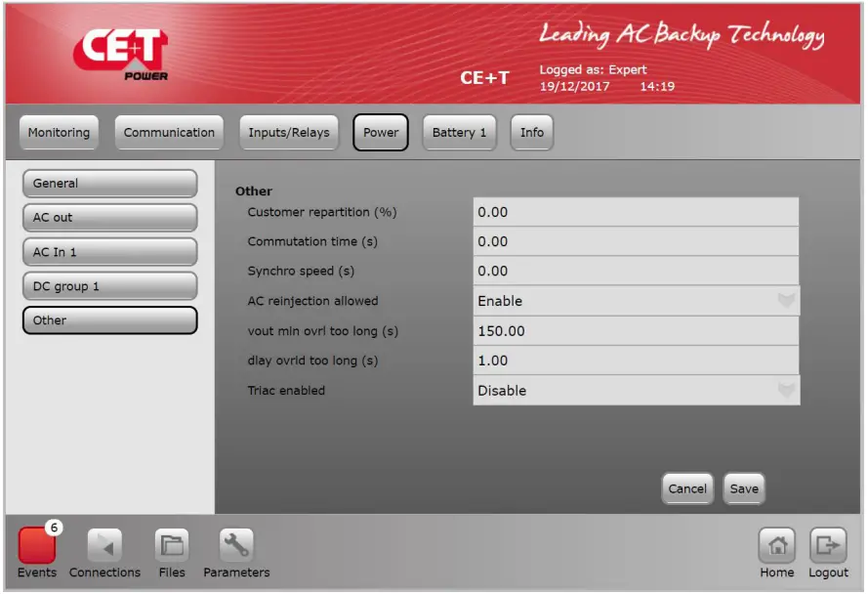Select Other in the sidebar
This screenshot has height=594, width=868.
(109, 320)
